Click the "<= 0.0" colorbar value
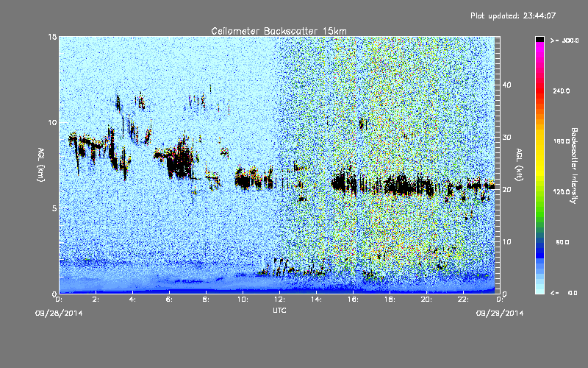The width and height of the screenshot is (588, 368). 564,293
